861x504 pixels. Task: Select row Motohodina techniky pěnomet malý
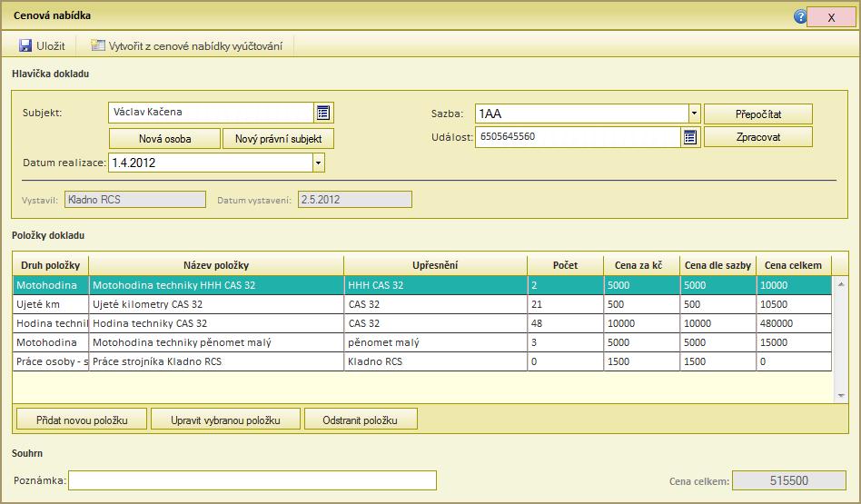[421, 342]
